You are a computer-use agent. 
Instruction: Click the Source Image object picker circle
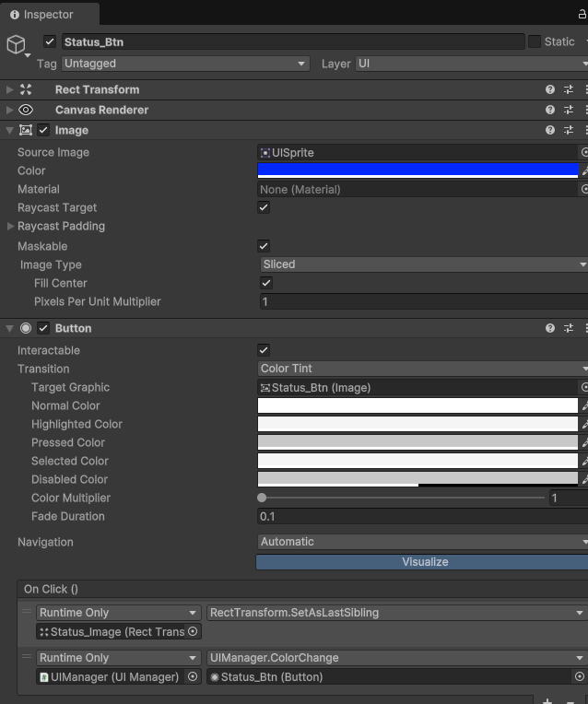[x=584, y=153]
